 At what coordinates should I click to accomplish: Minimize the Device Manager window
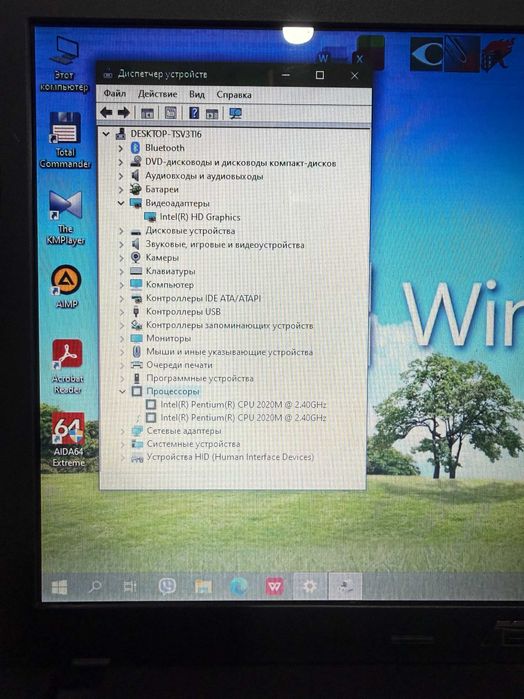285,75
